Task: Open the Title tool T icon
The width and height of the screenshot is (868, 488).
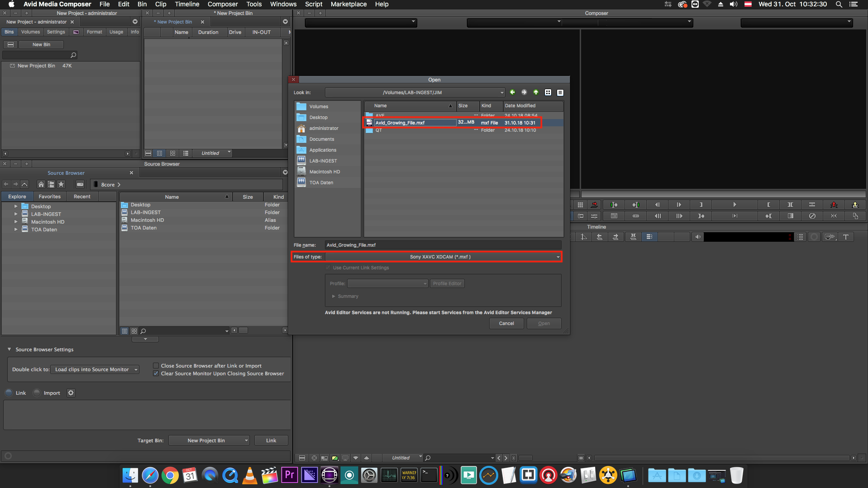Action: (x=845, y=237)
